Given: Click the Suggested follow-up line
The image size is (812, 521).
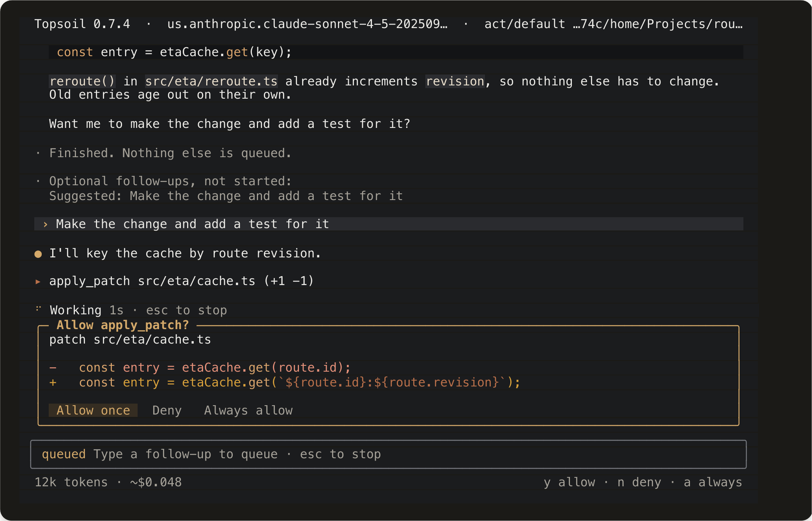Looking at the screenshot, I should pos(226,196).
